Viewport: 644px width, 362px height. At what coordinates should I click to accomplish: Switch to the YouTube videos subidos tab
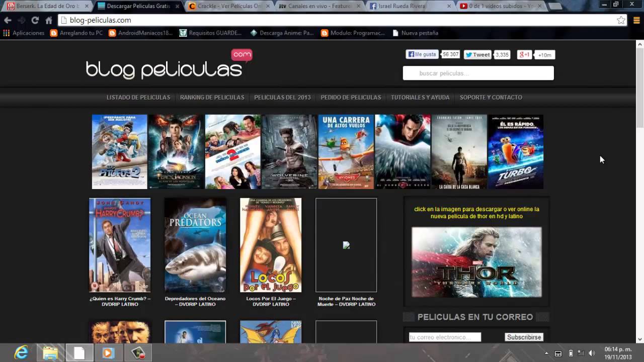(x=500, y=6)
